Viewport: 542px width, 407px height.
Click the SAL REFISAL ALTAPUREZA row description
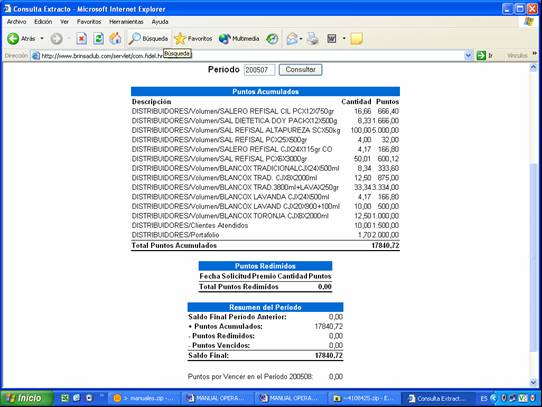click(236, 130)
